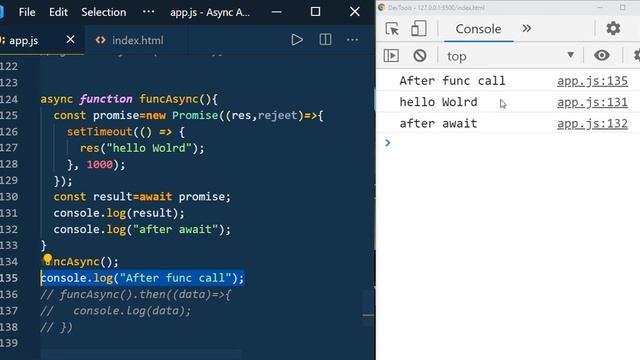
Task: Click the 'hello Wolrd' console message
Action: click(x=438, y=102)
